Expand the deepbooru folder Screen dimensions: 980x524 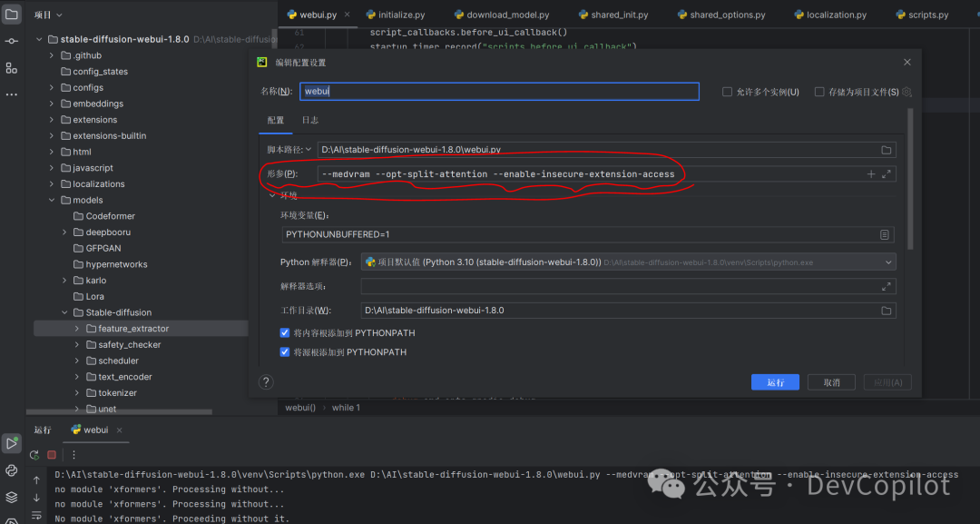click(x=64, y=232)
